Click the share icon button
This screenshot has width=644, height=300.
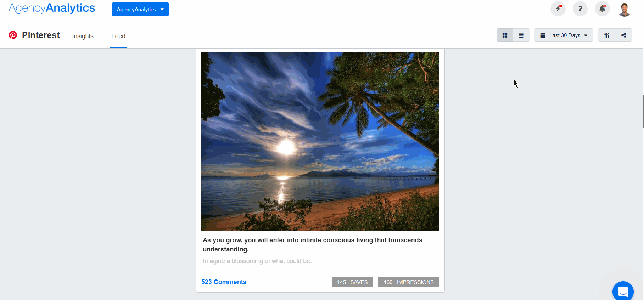[x=623, y=35]
